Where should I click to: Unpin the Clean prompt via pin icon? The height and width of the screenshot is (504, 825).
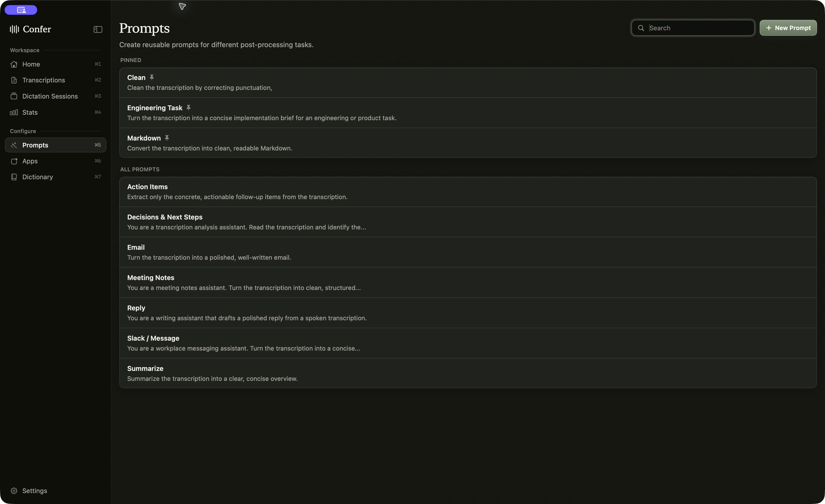(x=152, y=78)
